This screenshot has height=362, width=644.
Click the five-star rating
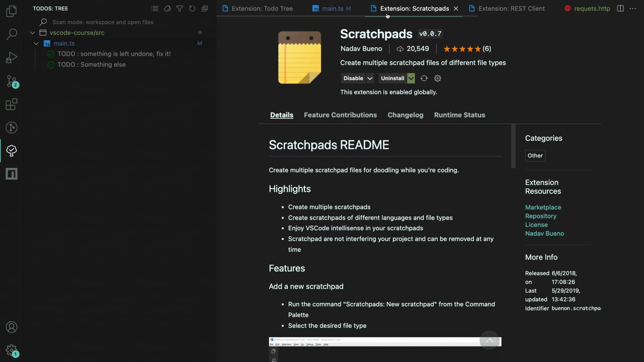462,49
